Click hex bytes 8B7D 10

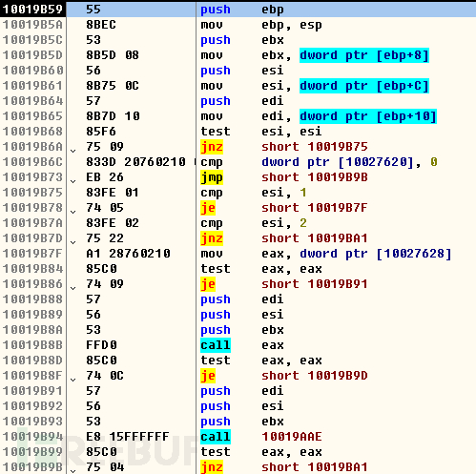click(x=113, y=116)
